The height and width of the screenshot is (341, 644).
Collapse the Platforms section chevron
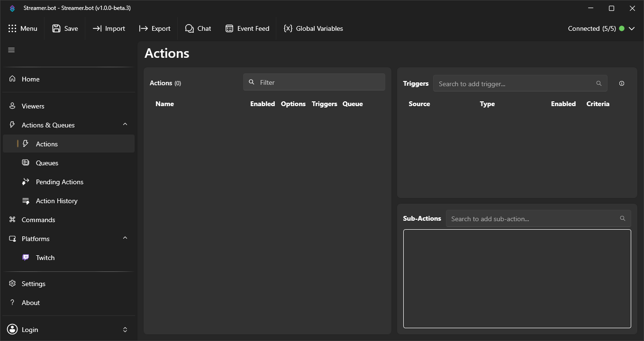pyautogui.click(x=125, y=238)
